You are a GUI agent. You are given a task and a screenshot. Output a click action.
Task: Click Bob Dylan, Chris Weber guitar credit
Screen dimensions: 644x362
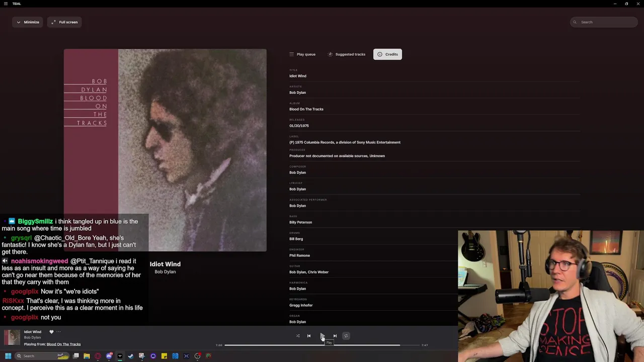pos(309,272)
